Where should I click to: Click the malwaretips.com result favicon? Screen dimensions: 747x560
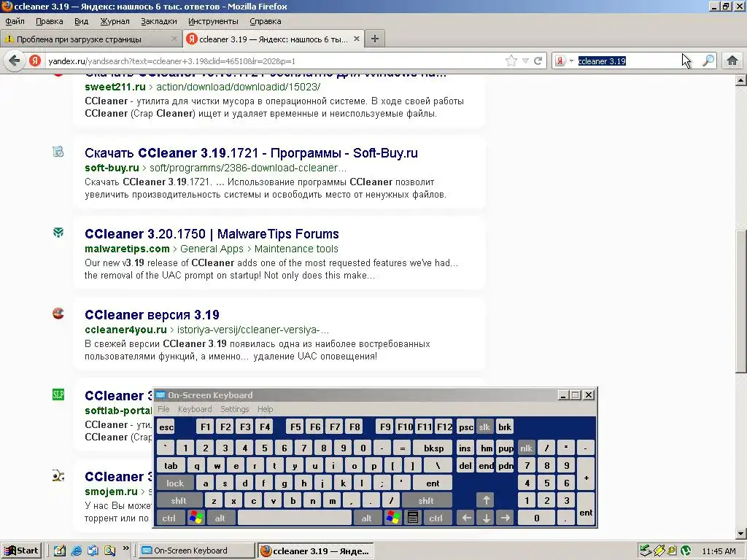click(x=58, y=233)
